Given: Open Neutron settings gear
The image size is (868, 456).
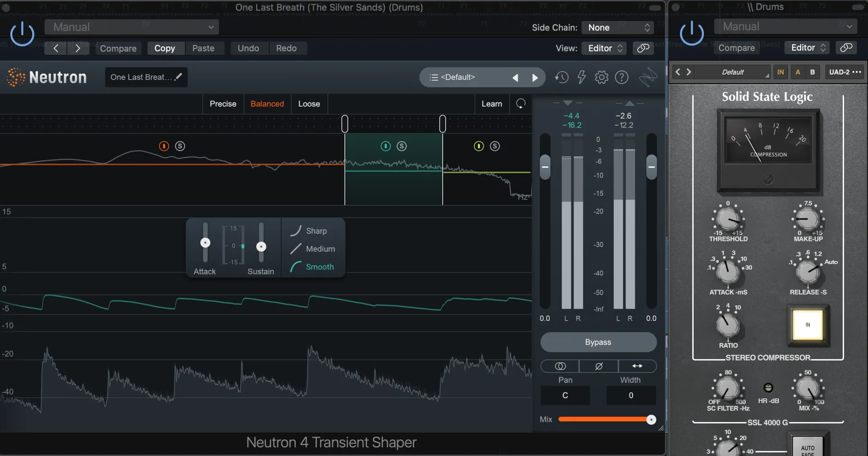Looking at the screenshot, I should click(x=601, y=77).
